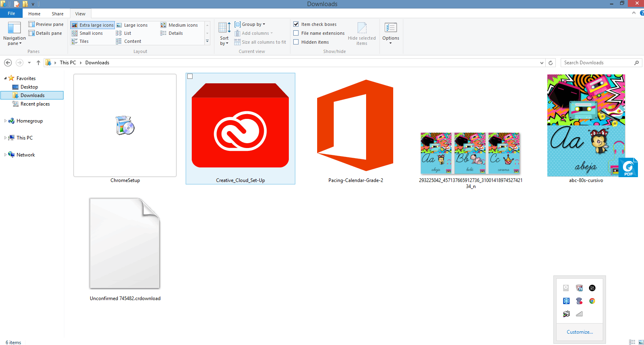Click the View ribbon tab
Screen dimensions: 644x345
point(80,14)
